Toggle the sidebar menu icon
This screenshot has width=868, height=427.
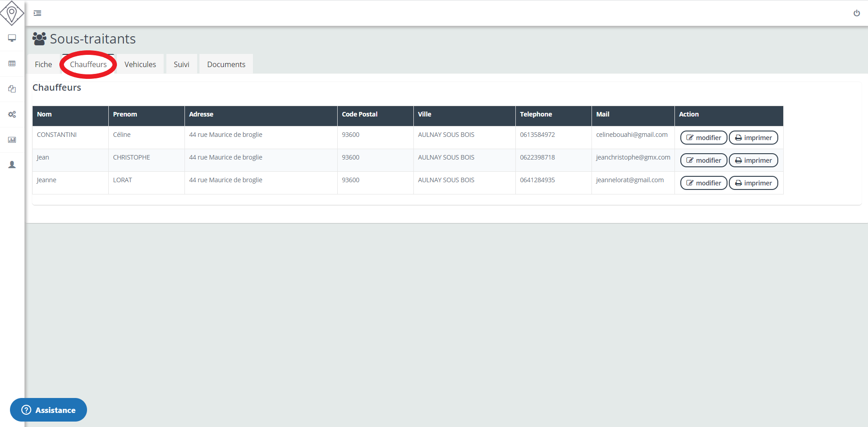click(x=38, y=13)
